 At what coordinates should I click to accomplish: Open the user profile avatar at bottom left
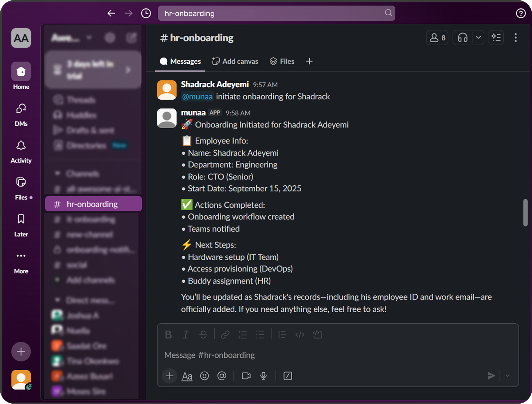(x=21, y=380)
